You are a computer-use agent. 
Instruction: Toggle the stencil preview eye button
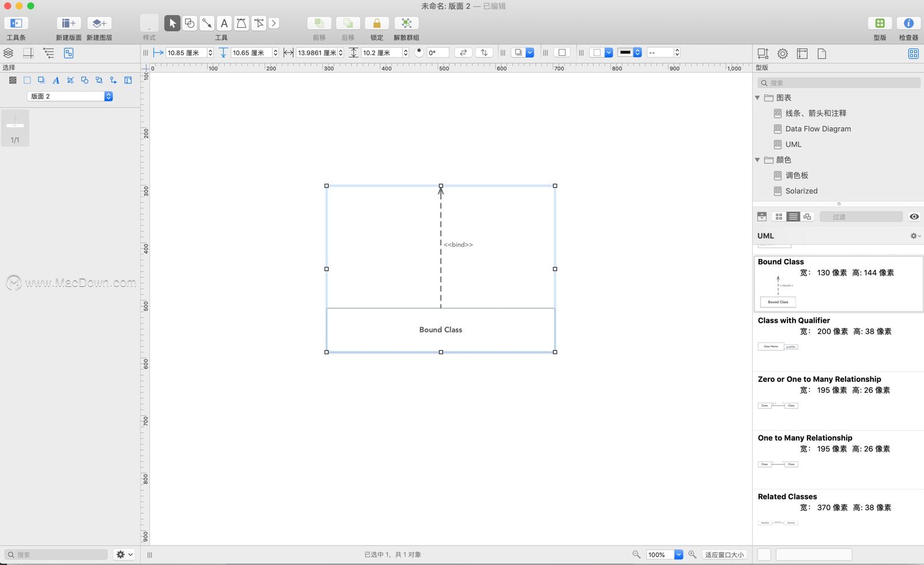[x=914, y=217]
